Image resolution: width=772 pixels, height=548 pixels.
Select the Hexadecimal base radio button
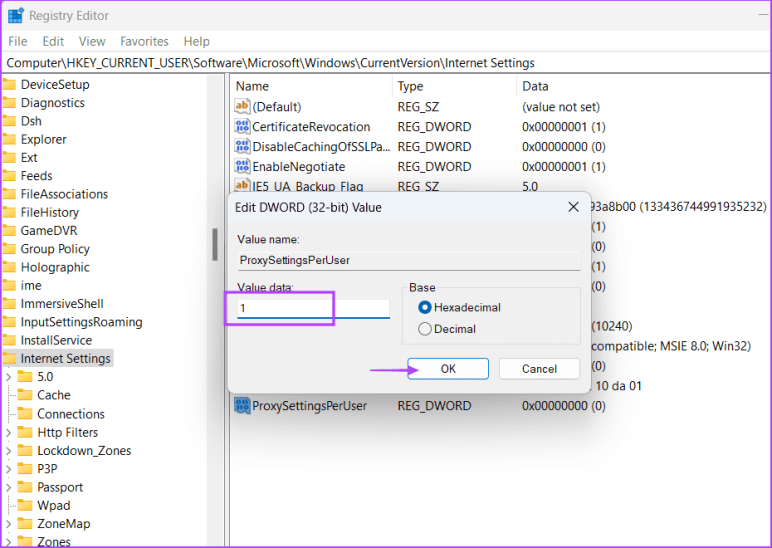click(425, 308)
